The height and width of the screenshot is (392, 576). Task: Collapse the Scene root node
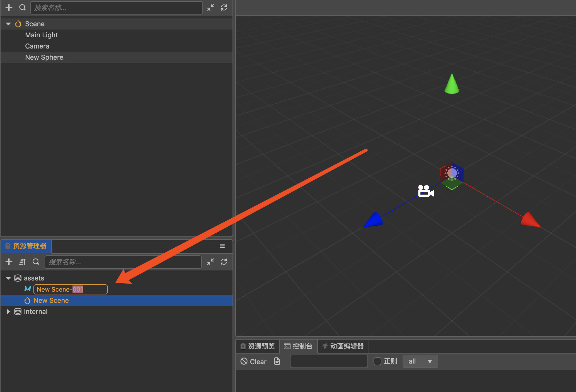(x=8, y=24)
